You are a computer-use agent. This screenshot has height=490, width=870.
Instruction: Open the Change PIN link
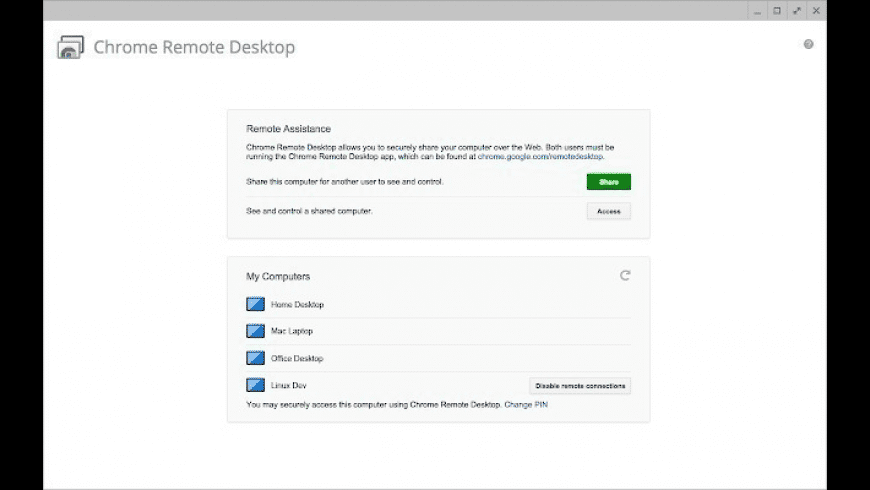pos(526,405)
